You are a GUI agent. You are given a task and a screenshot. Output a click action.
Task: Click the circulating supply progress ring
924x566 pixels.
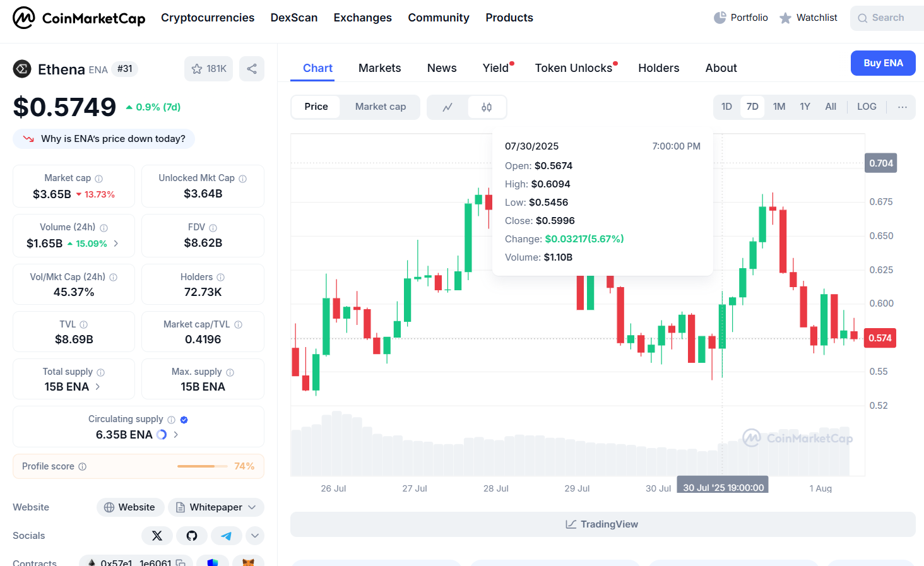click(x=162, y=435)
